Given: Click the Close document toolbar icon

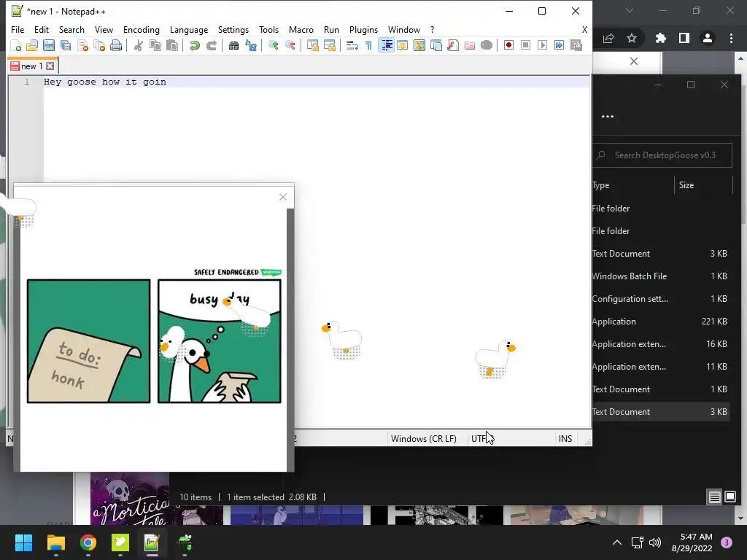Looking at the screenshot, I should [x=82, y=45].
